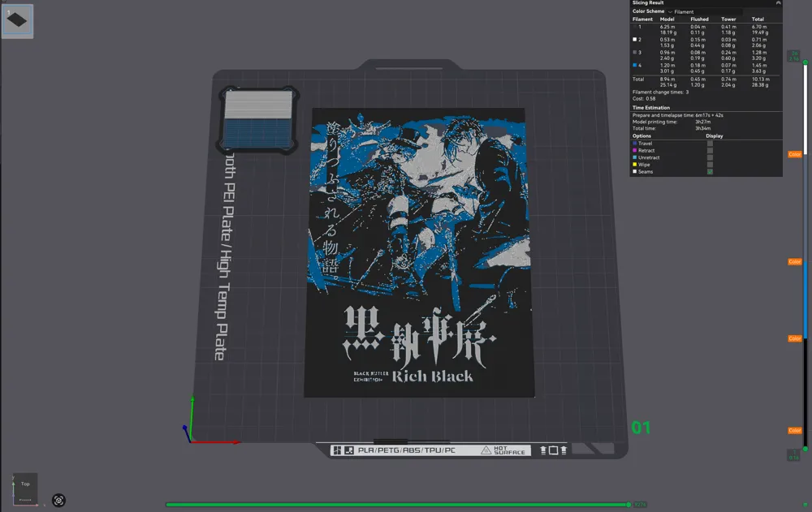Click Model printing time 3h27m value

click(x=702, y=122)
